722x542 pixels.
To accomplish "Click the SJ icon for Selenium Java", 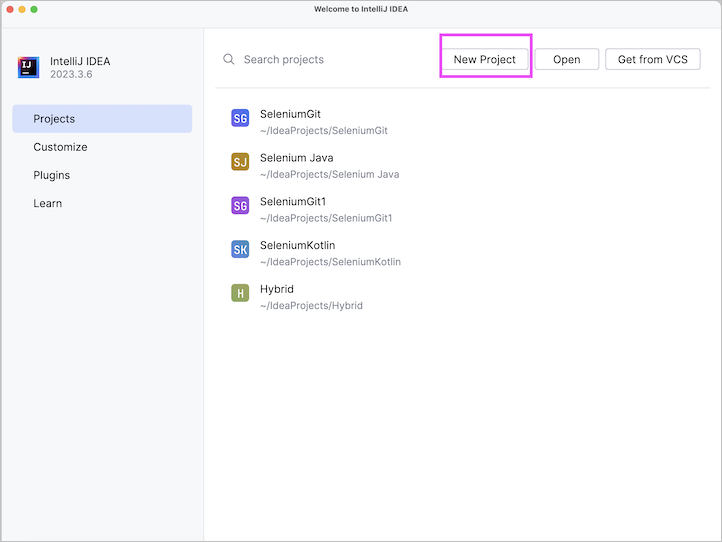I will tap(240, 162).
